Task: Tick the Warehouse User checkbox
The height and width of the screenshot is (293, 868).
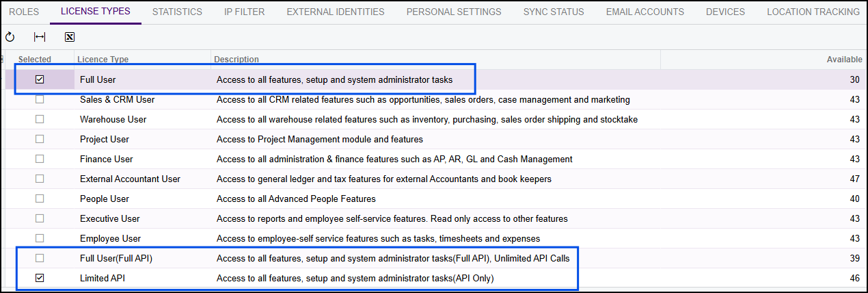Action: point(40,119)
